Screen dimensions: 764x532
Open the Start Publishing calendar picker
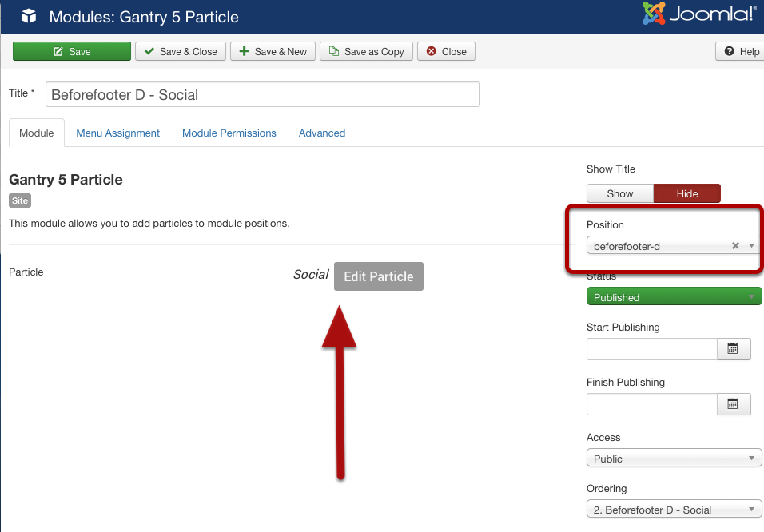coord(734,349)
